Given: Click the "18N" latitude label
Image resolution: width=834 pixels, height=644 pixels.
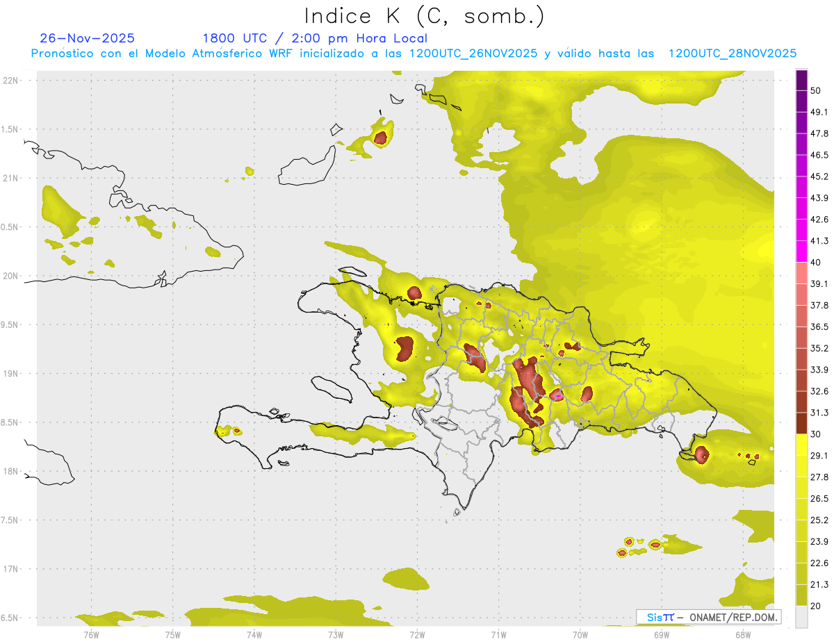Looking at the screenshot, I should pyautogui.click(x=11, y=471).
